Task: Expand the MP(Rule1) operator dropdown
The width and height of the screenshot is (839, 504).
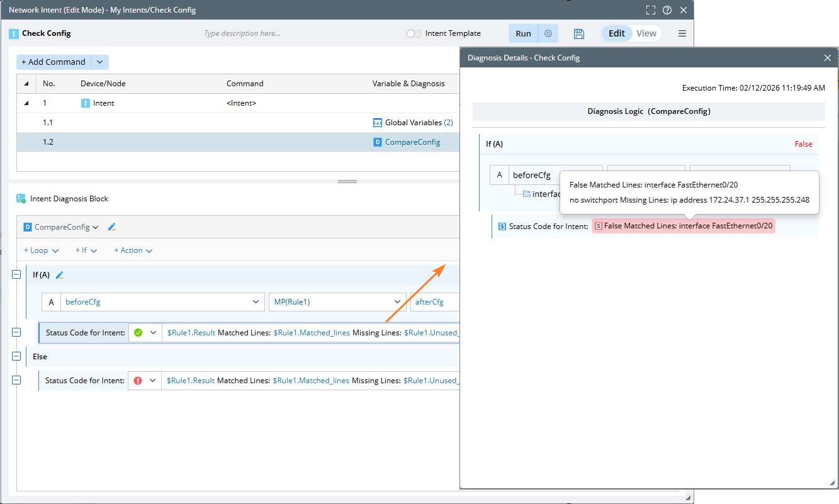Action: pos(398,302)
